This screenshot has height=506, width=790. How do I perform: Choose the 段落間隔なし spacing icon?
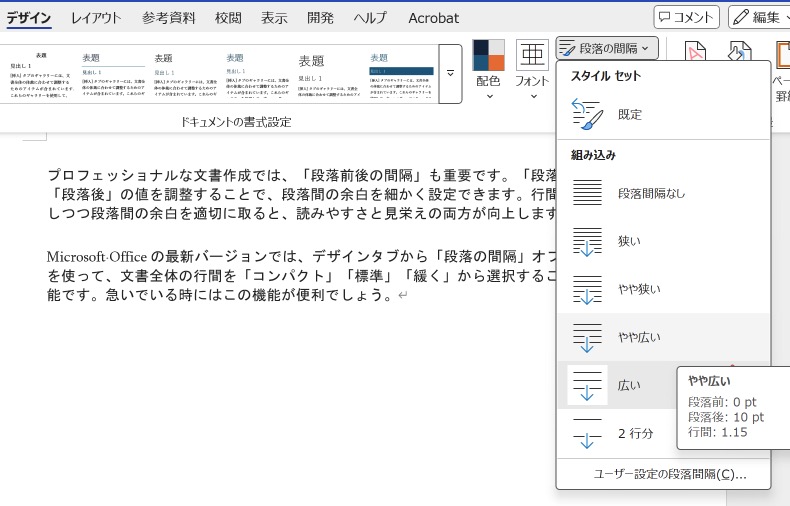click(x=587, y=193)
